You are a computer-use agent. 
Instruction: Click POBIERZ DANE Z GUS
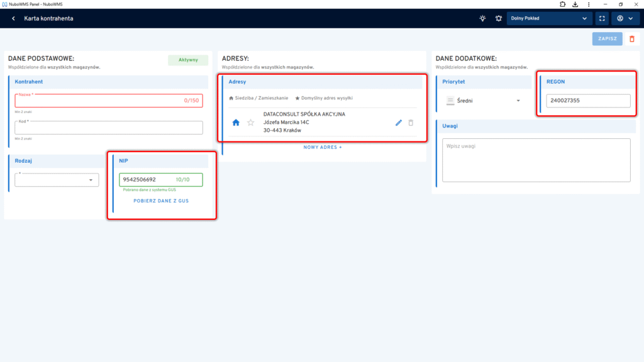tap(161, 201)
